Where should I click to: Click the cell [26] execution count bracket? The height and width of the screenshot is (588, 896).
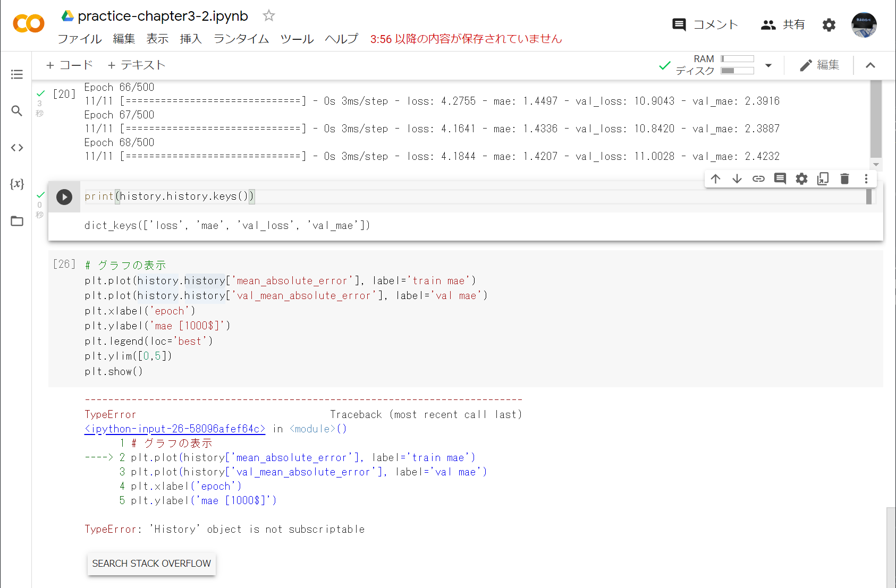click(x=64, y=264)
